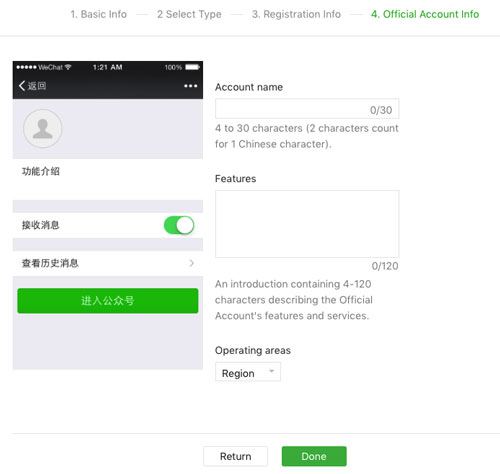Click the Return button
This screenshot has width=500, height=474.
click(x=235, y=456)
